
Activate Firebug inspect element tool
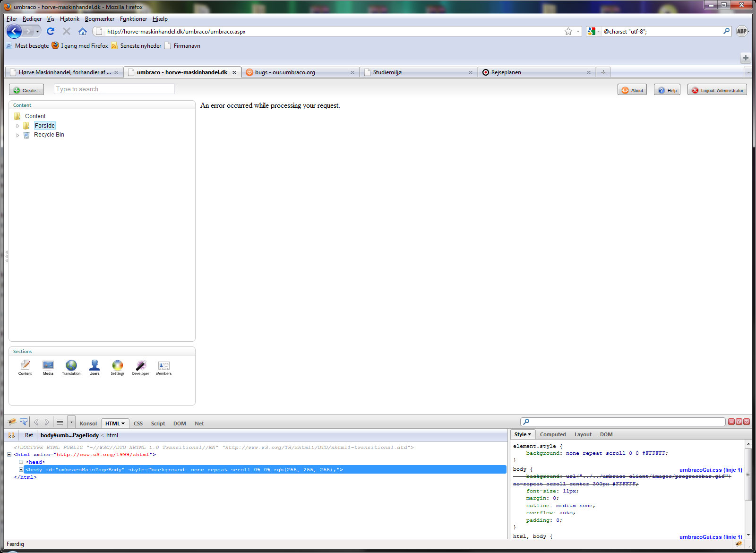coord(24,422)
